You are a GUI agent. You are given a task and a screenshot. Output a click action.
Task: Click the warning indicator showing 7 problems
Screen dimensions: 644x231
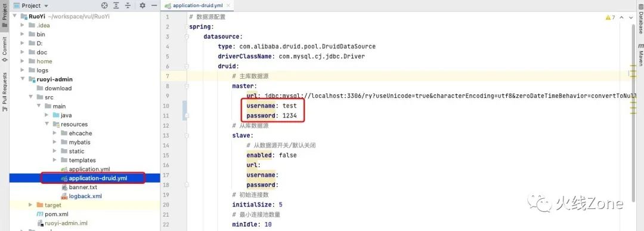point(611,18)
